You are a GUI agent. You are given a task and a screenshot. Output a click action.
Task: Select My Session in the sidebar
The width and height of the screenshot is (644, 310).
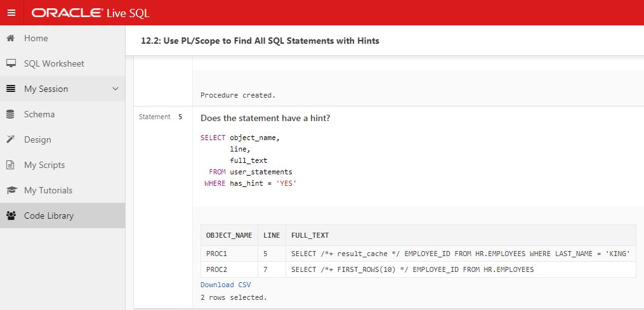click(x=62, y=89)
